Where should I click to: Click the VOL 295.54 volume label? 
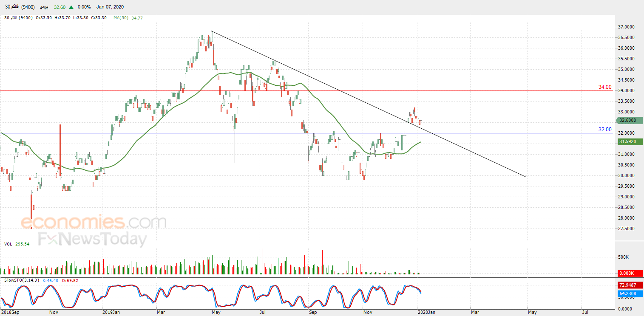(17, 244)
